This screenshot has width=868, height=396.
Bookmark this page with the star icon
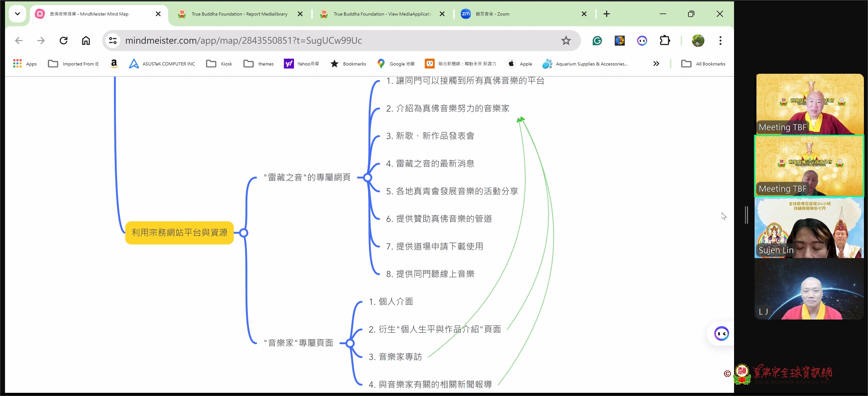(x=566, y=41)
